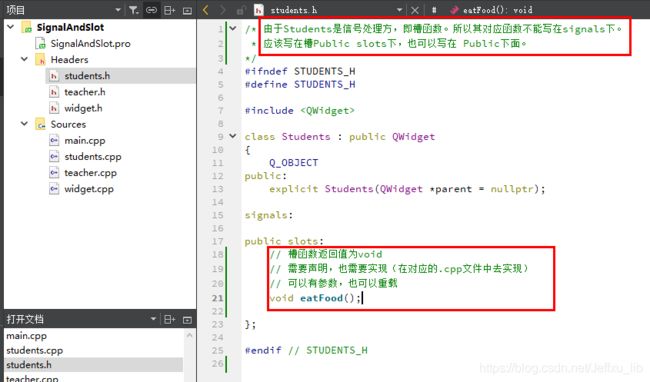
Task: Click the teacher.h header file icon
Action: [54, 92]
